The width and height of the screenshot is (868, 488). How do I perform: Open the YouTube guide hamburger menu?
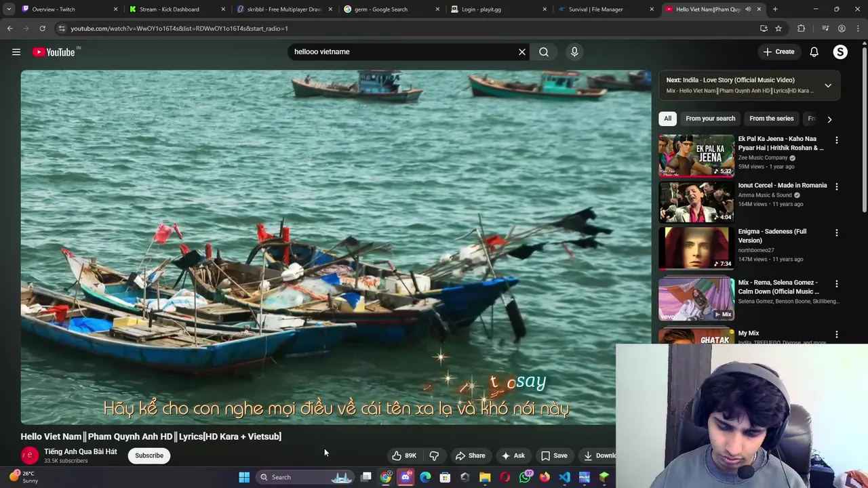[x=16, y=52]
